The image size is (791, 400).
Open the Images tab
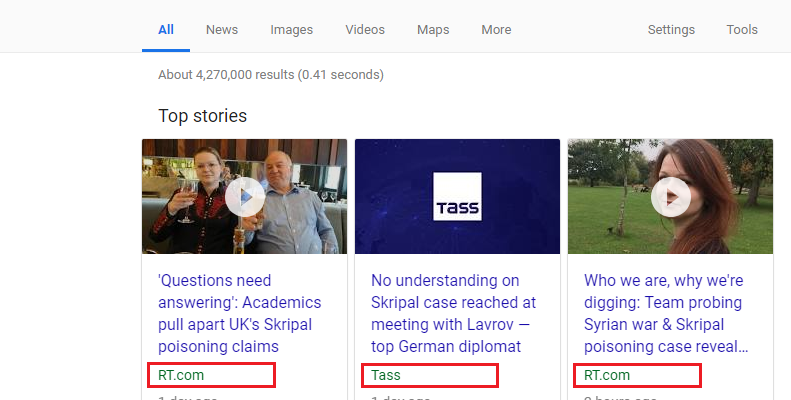pyautogui.click(x=292, y=30)
